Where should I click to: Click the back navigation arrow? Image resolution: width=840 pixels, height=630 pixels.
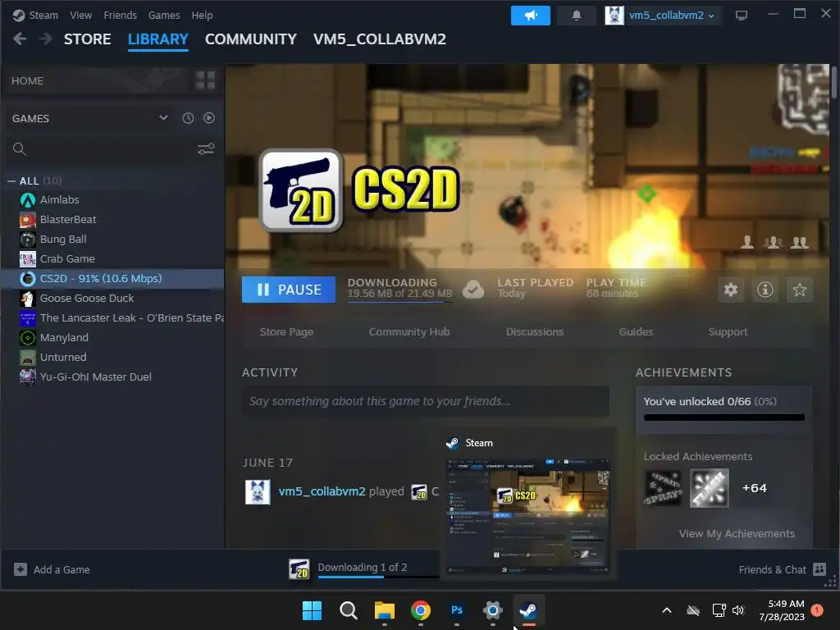pos(20,39)
